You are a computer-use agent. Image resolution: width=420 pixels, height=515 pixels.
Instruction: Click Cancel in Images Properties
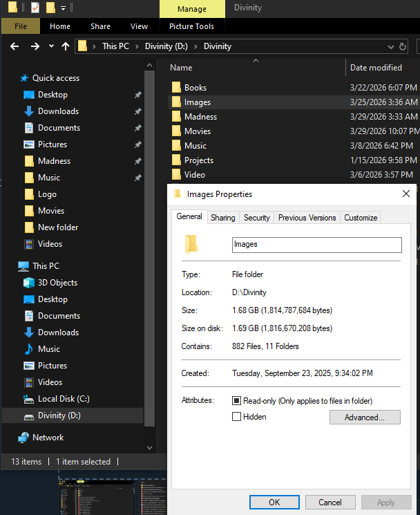pos(330,502)
